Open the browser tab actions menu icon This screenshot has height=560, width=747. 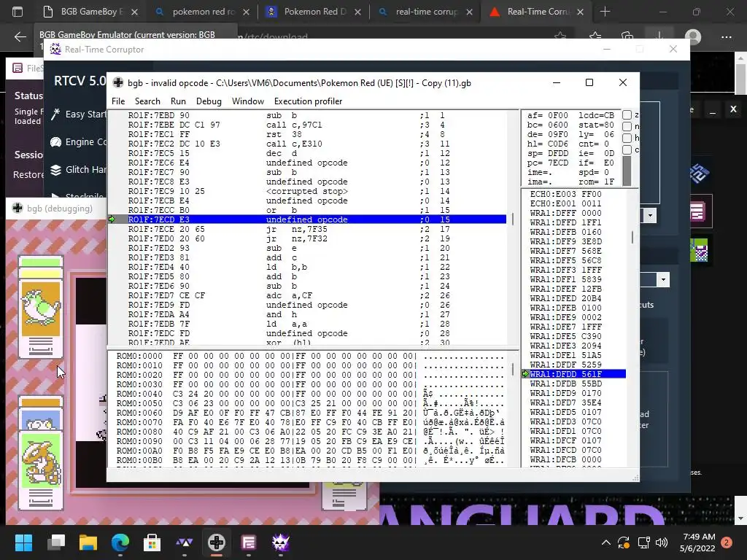(x=18, y=12)
